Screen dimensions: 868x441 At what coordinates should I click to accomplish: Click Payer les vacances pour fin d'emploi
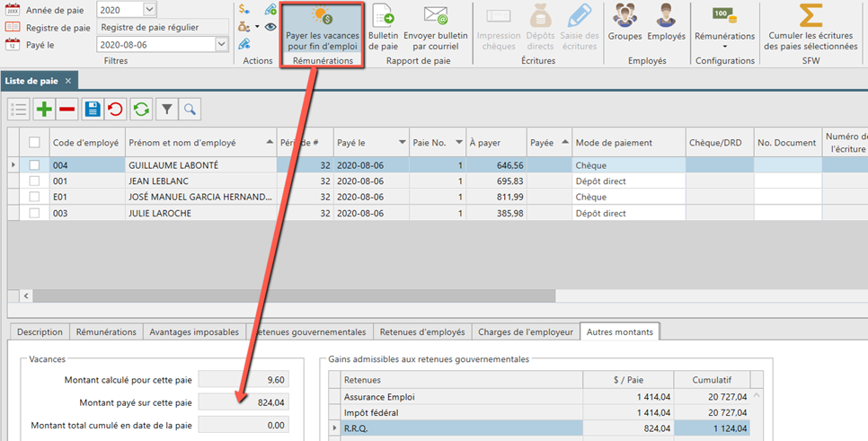[x=323, y=28]
